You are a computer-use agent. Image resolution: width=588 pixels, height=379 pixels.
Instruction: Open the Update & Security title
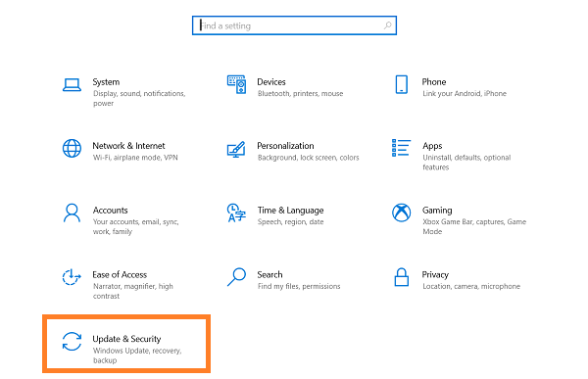click(x=126, y=339)
